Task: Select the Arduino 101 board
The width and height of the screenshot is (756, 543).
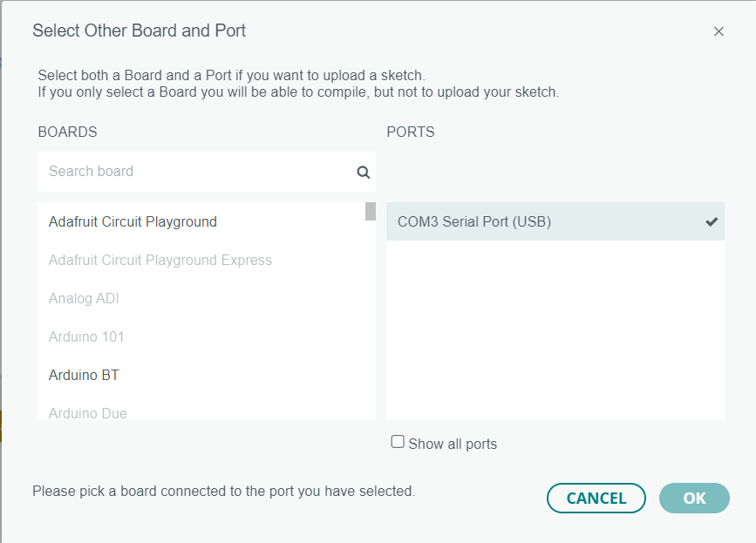Action: tap(86, 336)
